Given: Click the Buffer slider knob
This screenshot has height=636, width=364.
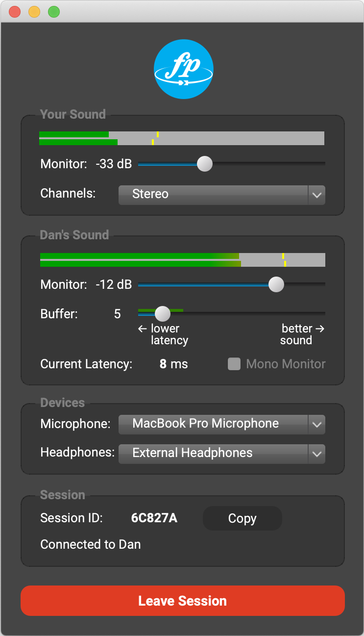Looking at the screenshot, I should 162,313.
